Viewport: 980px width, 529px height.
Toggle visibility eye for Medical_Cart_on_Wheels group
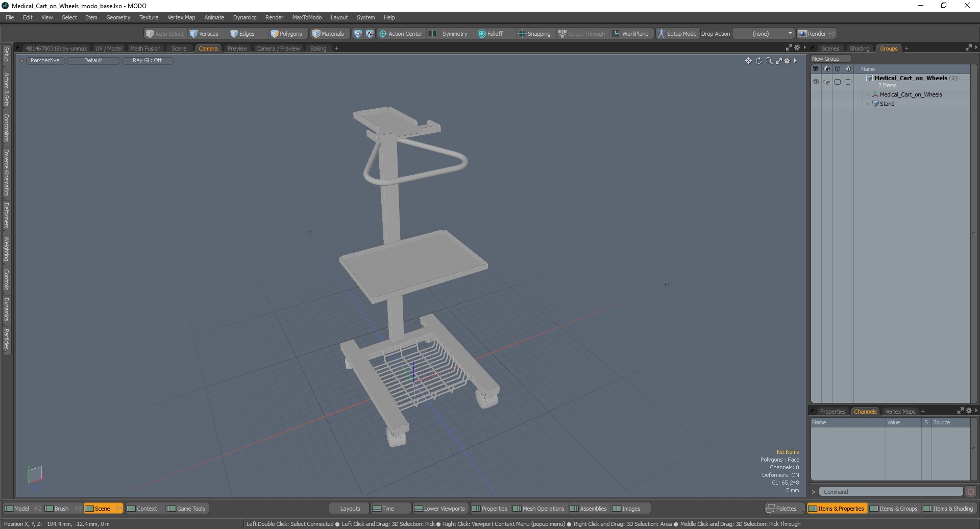pos(816,82)
